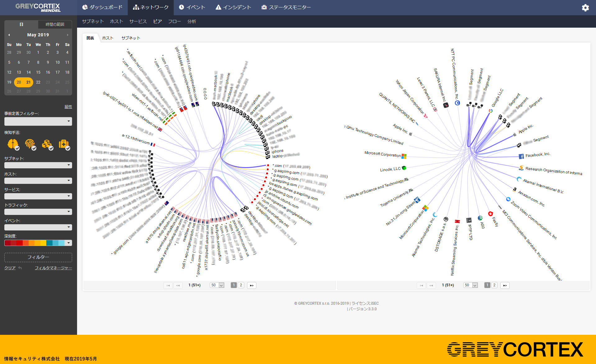Select the Akamai International B.V. node icon
Image resolution: width=596 pixels, height=364 pixels.
point(519,179)
